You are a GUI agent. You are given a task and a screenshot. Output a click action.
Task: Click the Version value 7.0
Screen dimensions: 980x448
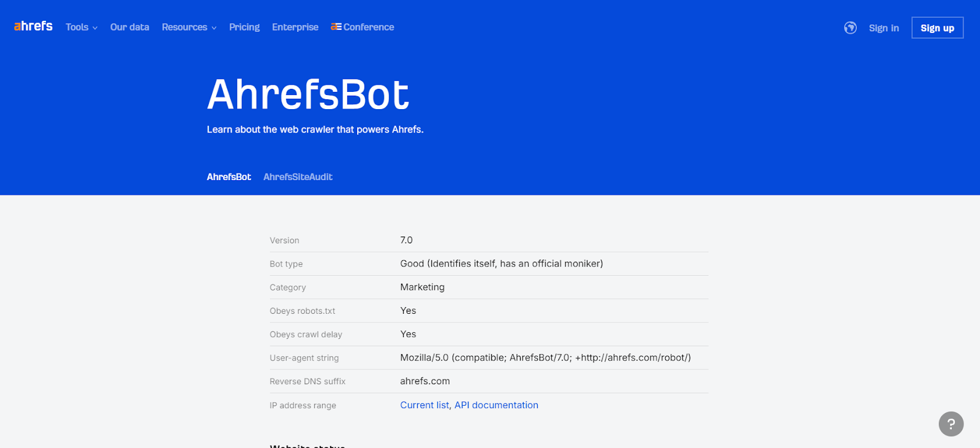(x=407, y=240)
